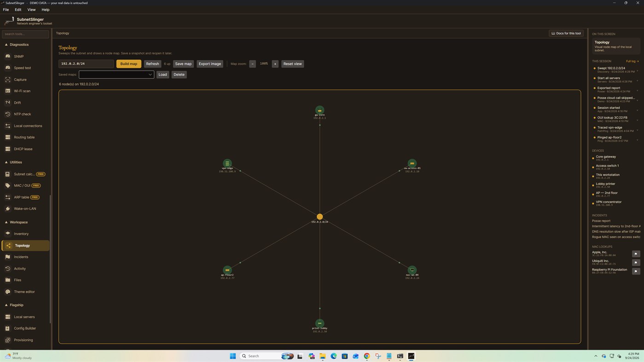This screenshot has height=362, width=644.
Task: Open the Routing table icon
Action: (x=8, y=137)
